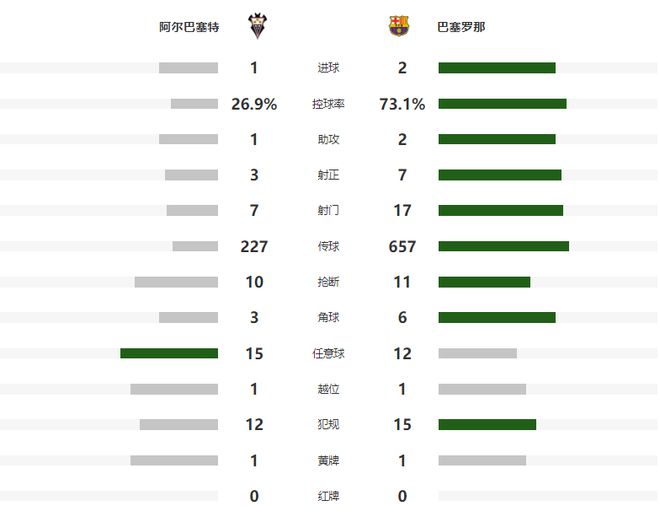Click Albacete's 227 passes number
This screenshot has height=522, width=660.
[x=254, y=246]
